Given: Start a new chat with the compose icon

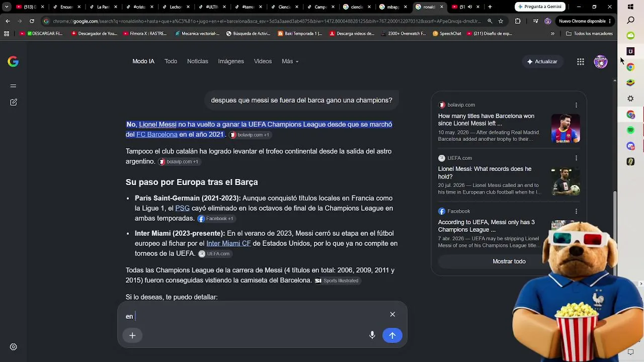Looking at the screenshot, I should [13, 102].
